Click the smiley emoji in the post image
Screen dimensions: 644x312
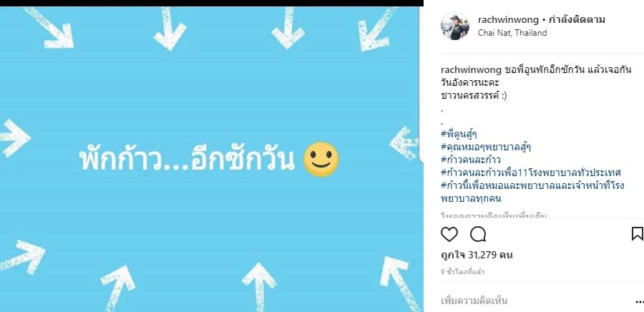tap(321, 160)
